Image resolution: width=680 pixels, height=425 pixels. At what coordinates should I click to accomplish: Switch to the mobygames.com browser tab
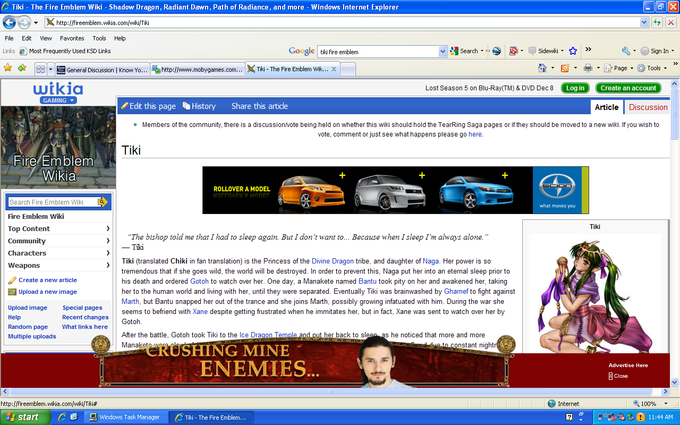pyautogui.click(x=198, y=69)
